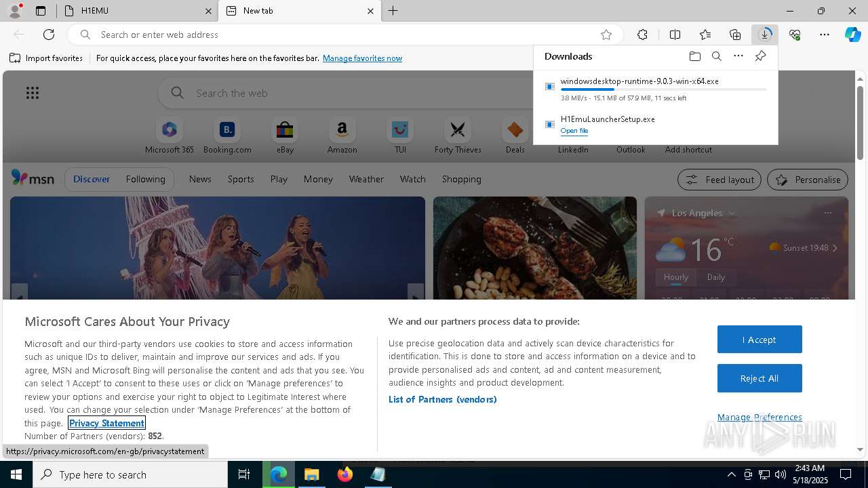868x488 pixels.
Task: Refresh the current page
Action: 49,35
